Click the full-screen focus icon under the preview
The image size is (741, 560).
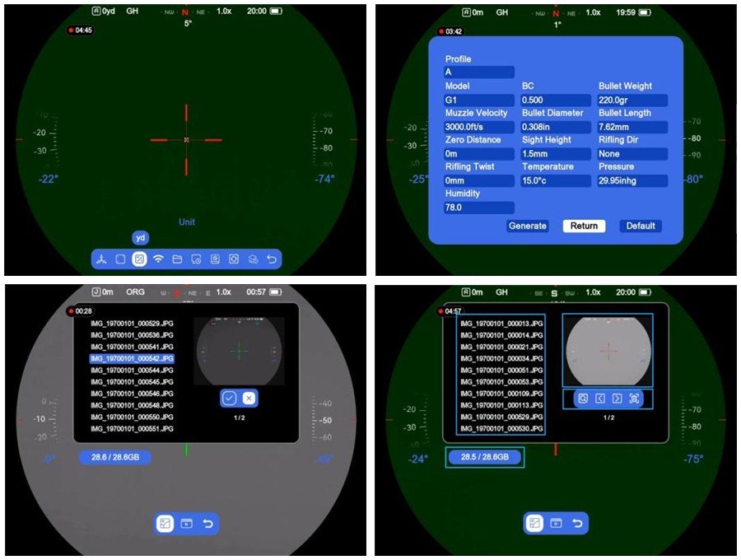634,399
